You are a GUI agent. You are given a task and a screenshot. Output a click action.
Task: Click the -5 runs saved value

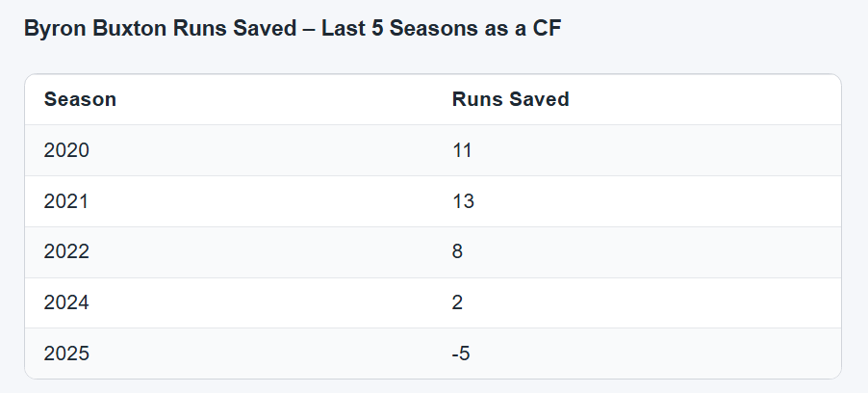[x=461, y=354]
